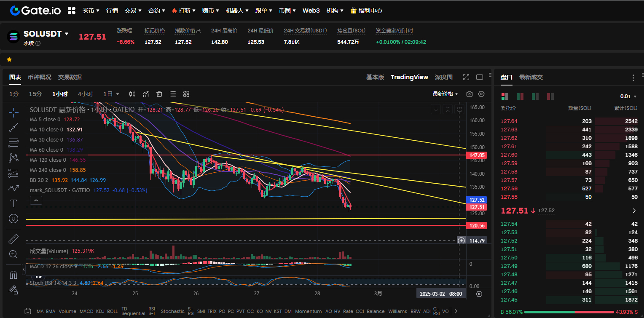Add alert at 114.79 plus button
This screenshot has width=644, height=318.
pyautogui.click(x=462, y=241)
